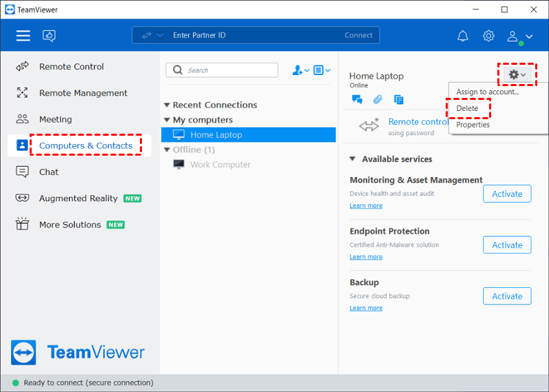549x392 pixels.
Task: Click the Enter Partner ID field
Action: click(x=255, y=35)
